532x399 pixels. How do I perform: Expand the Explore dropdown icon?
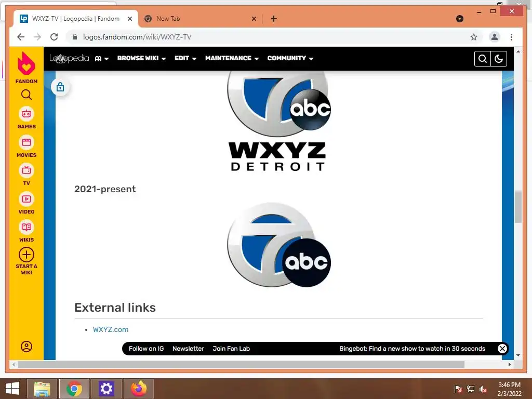[101, 59]
